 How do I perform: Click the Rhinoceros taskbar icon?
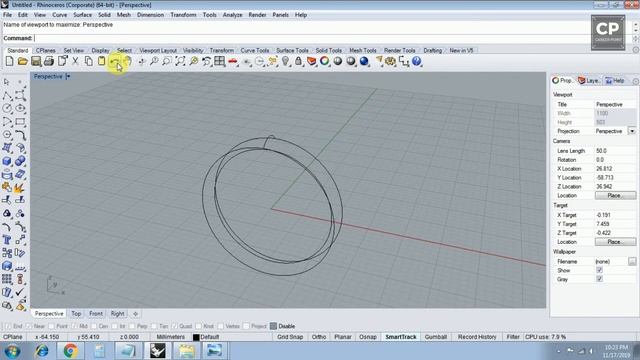157,351
